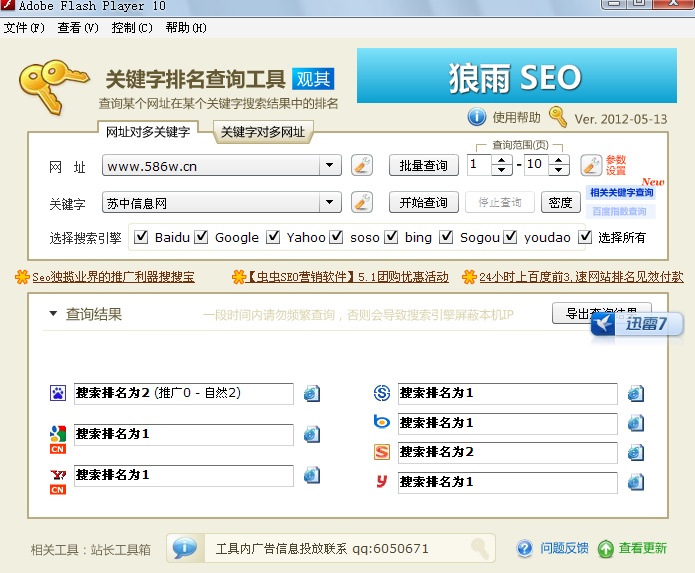
Task: Open Google result in browser icon
Action: (x=312, y=435)
